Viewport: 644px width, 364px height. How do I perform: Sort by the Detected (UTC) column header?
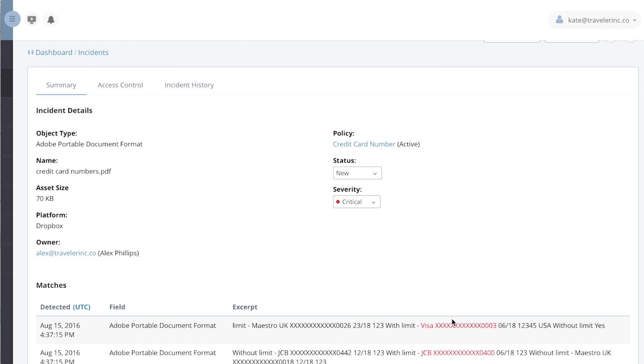pyautogui.click(x=65, y=307)
